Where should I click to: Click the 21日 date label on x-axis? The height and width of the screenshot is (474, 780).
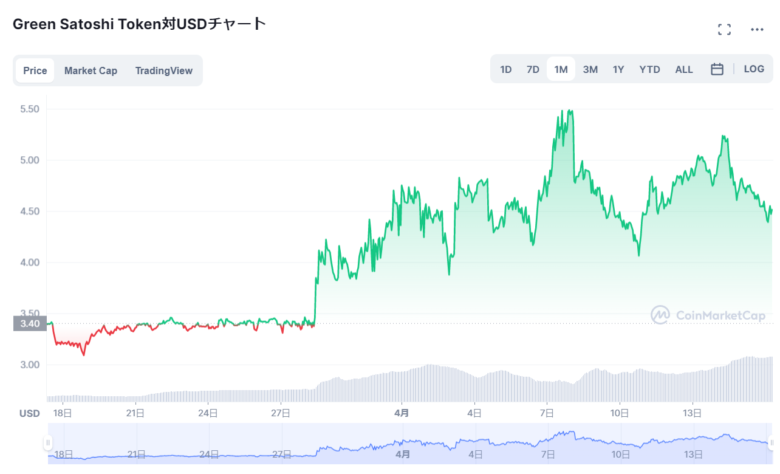pos(135,413)
